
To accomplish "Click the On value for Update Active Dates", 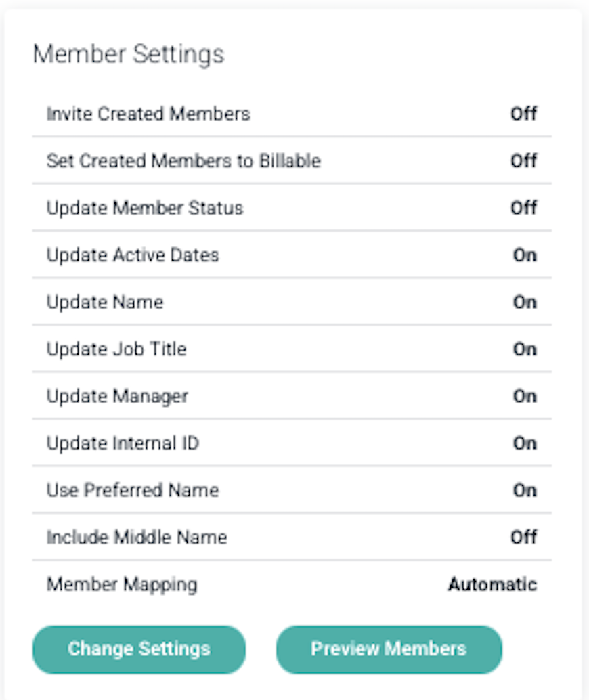I will tap(525, 255).
